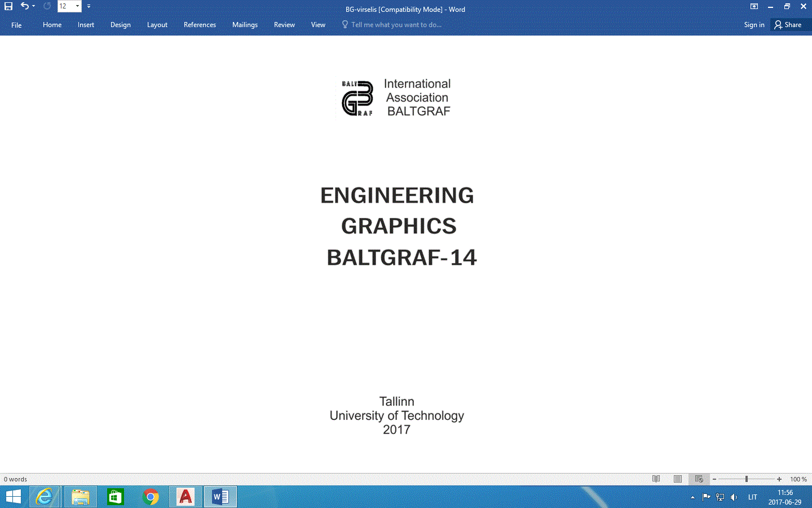Click the text University of Technology
Viewport: 812px width, 508px height.
[397, 416]
